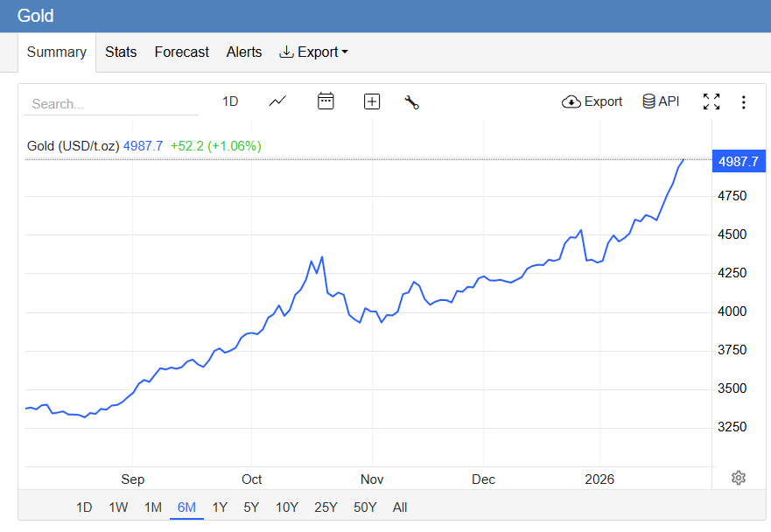Viewport: 771px width, 532px height.
Task: Open the wrench chart tools icon
Action: coord(411,101)
